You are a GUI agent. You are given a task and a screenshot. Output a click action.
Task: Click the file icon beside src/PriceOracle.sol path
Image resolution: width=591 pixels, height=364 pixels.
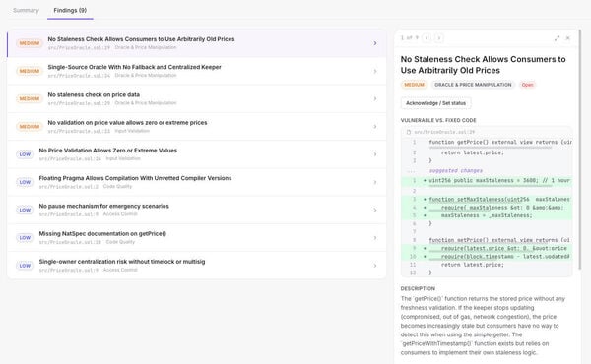point(408,132)
